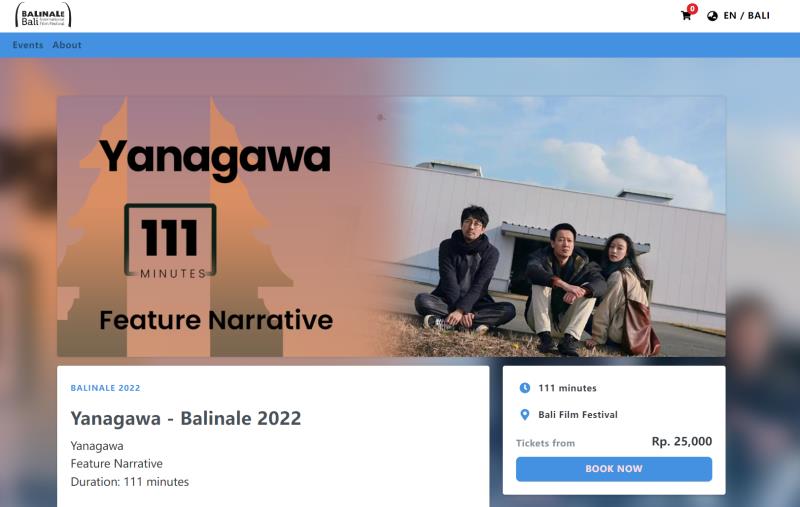Click the red cart count badge
800x507 pixels.
(692, 8)
